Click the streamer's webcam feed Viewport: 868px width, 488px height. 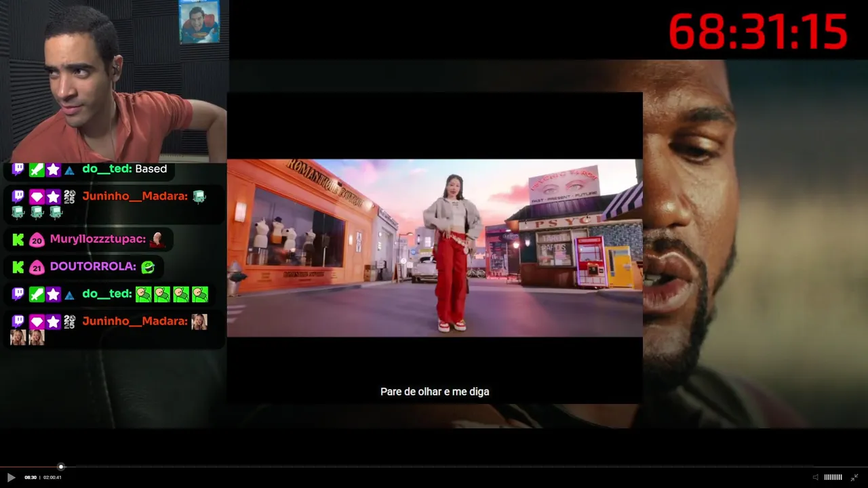point(114,81)
